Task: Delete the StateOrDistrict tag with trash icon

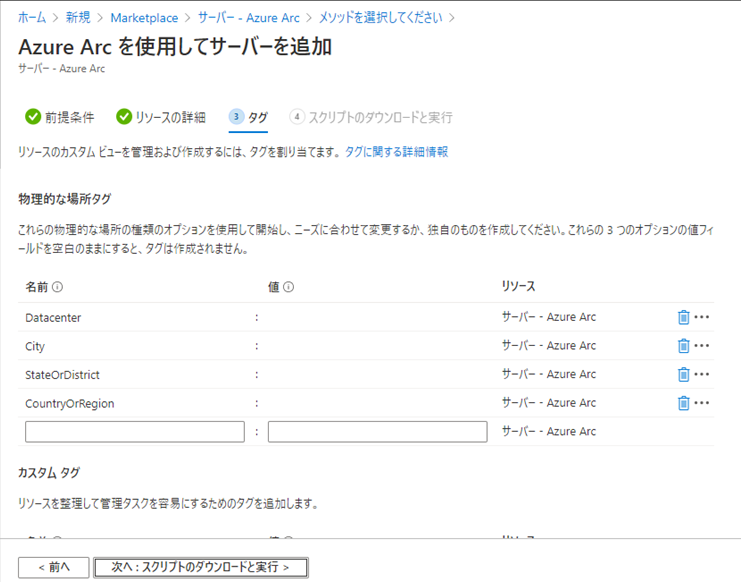Action: [683, 375]
